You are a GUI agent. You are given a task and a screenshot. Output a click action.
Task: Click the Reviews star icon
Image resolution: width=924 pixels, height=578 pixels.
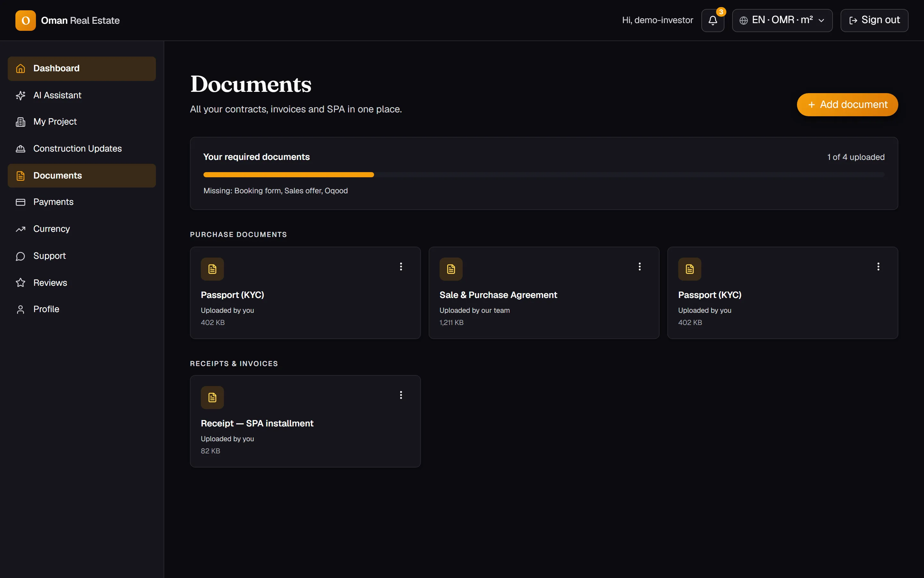click(21, 283)
